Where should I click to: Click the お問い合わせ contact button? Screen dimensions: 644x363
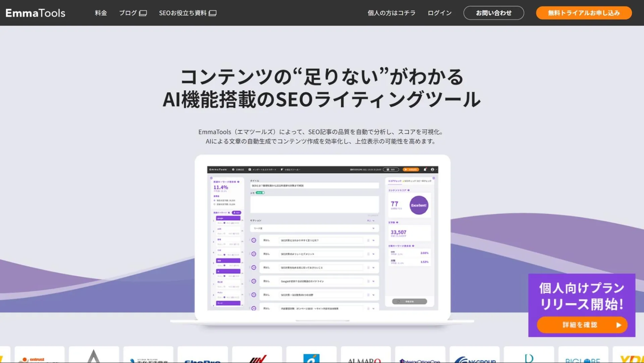click(494, 13)
